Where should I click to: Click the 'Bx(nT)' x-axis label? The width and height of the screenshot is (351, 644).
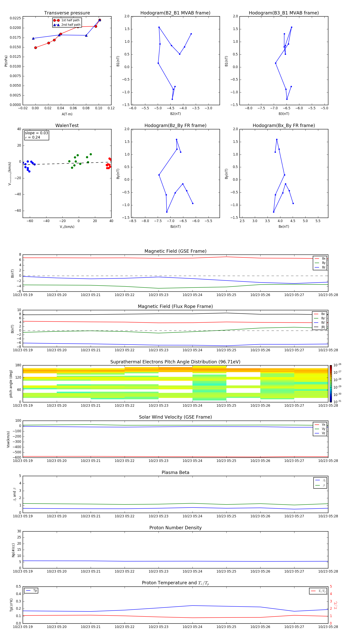284,227
